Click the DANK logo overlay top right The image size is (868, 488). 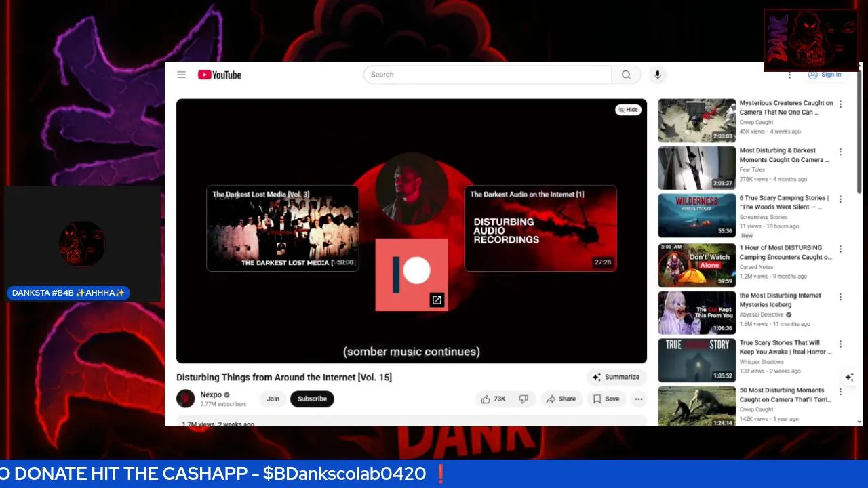(x=811, y=40)
